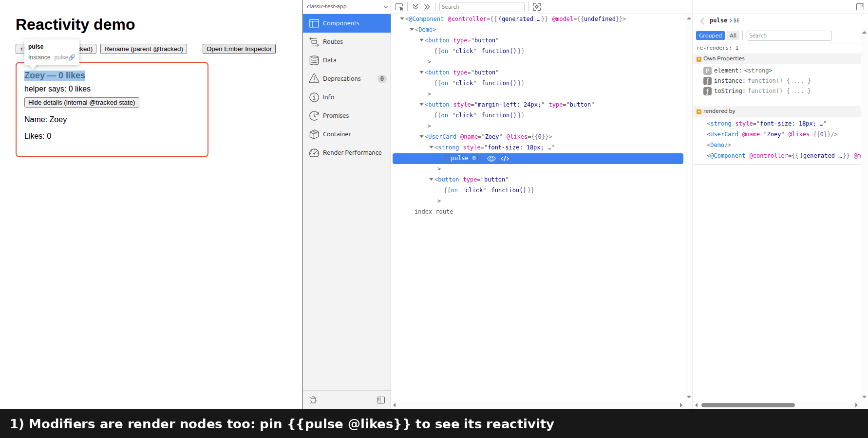Viewport: 868px width, 438px height.
Task: Click the Data database icon in the sidebar
Action: click(x=314, y=60)
